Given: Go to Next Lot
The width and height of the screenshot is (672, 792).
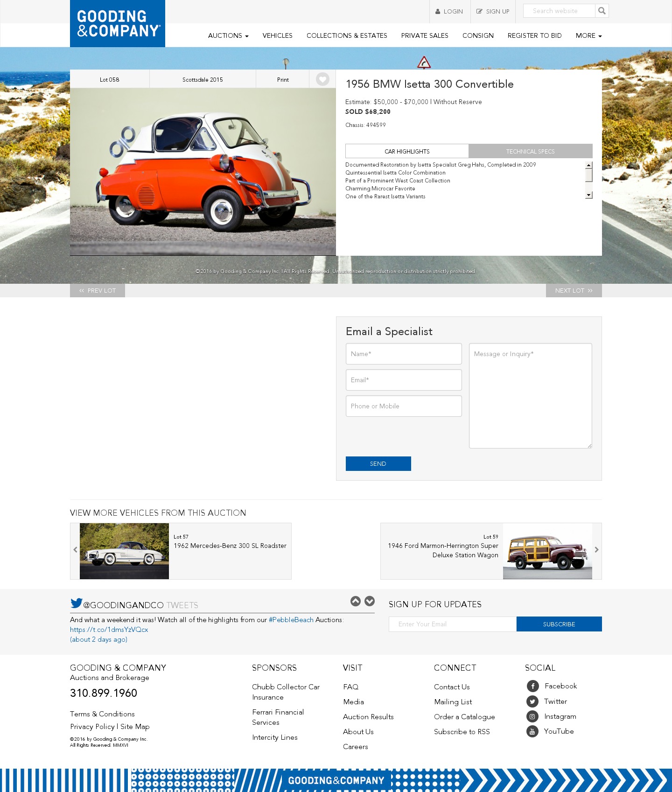Looking at the screenshot, I should click(x=574, y=290).
